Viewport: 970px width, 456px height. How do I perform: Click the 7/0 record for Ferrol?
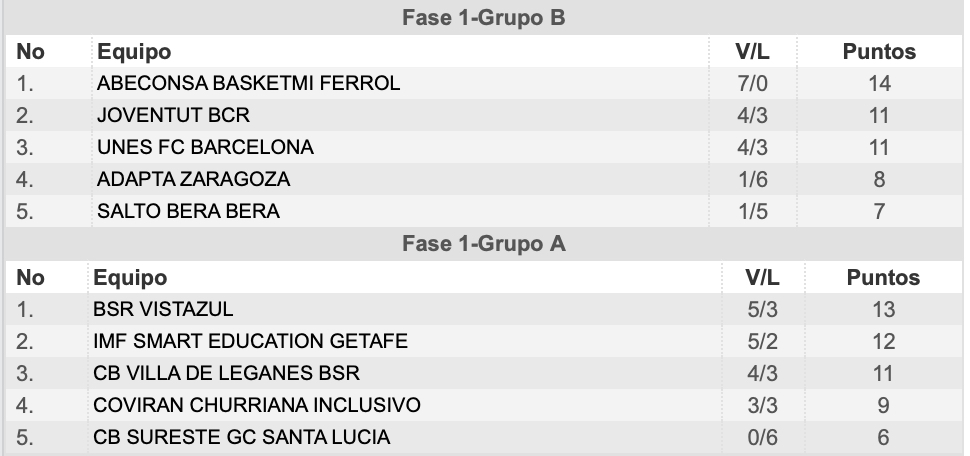tap(753, 83)
